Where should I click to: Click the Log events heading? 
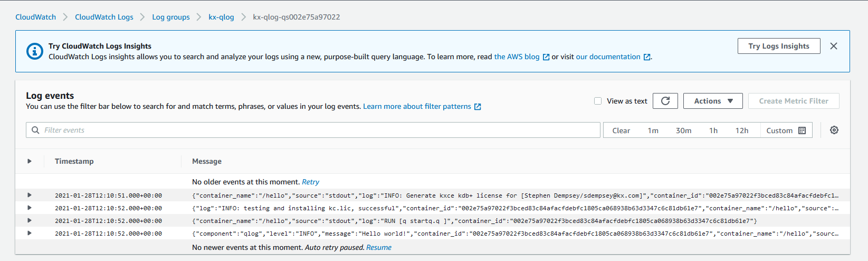tap(50, 96)
